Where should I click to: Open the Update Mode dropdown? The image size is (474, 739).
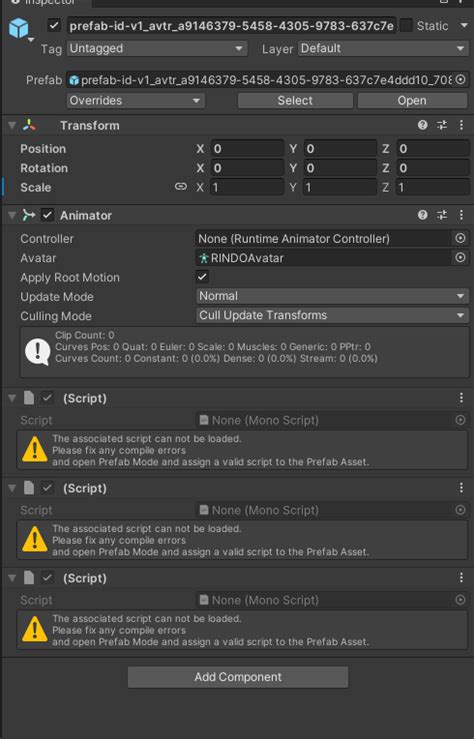tap(332, 296)
